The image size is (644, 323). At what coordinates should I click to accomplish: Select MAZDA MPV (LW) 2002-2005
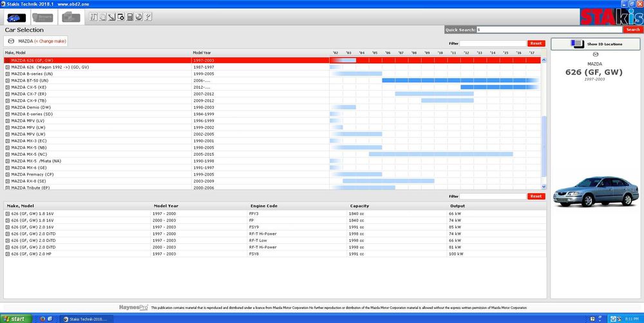pos(272,134)
